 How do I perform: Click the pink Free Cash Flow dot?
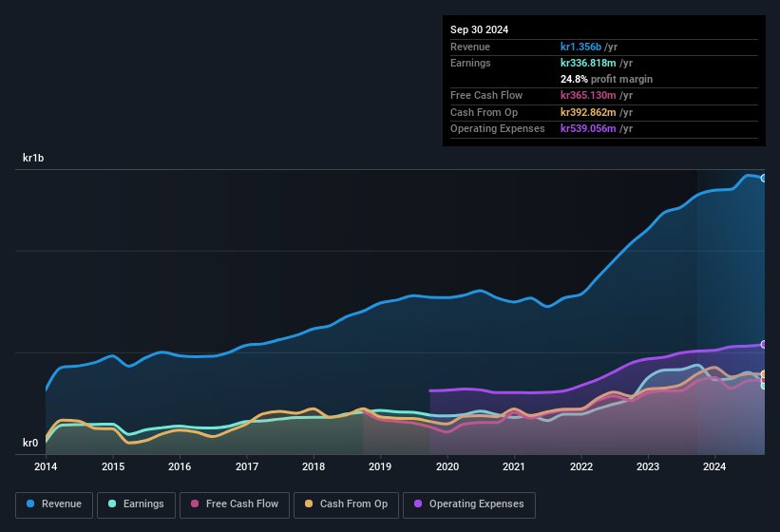click(x=196, y=504)
